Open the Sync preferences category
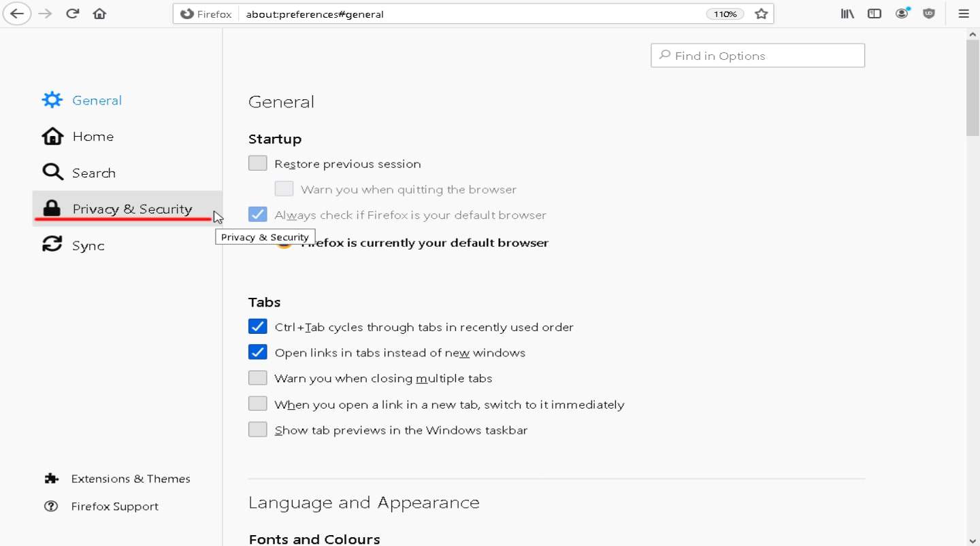The image size is (980, 546). [88, 245]
